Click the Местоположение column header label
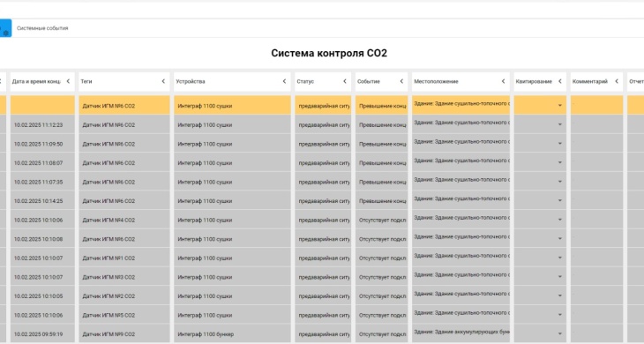 coord(436,82)
